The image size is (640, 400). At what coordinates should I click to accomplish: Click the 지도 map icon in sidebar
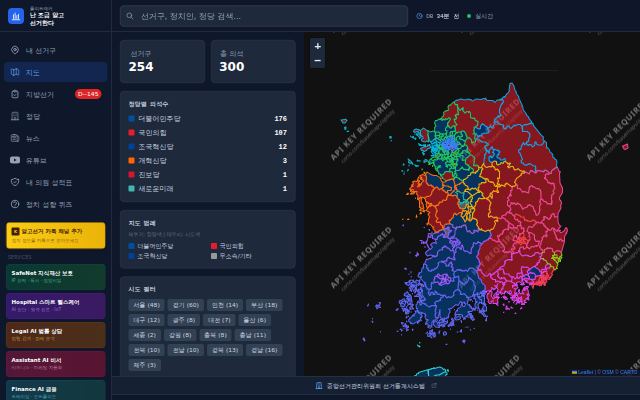coord(15,72)
